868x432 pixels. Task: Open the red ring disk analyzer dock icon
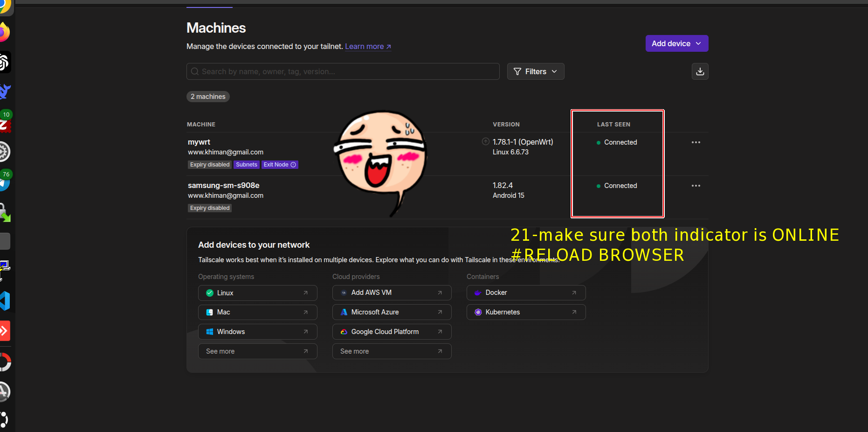click(5, 362)
